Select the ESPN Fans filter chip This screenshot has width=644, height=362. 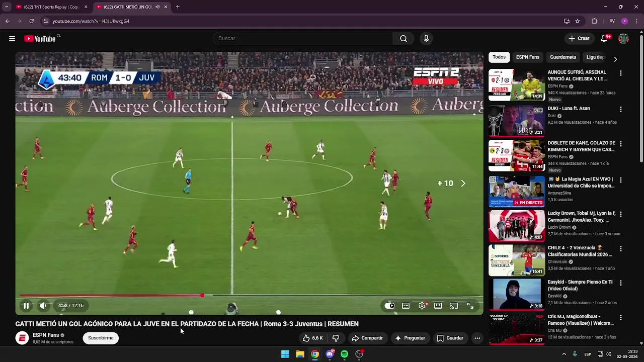[528, 57]
